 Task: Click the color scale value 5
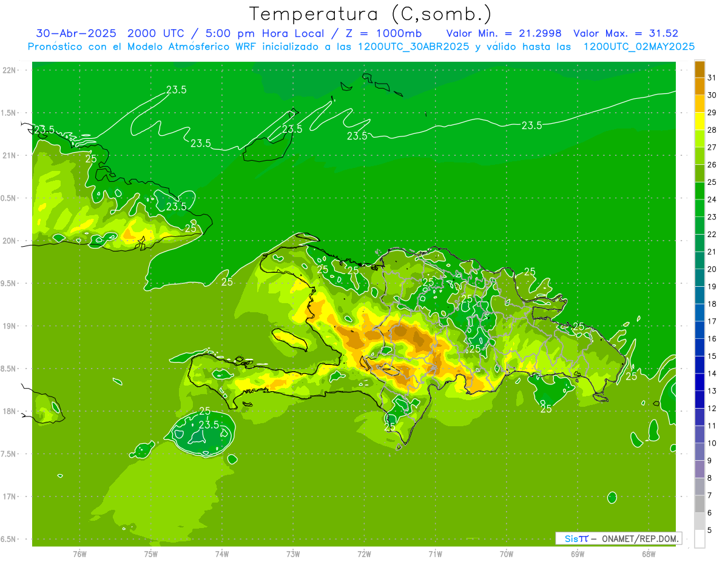click(710, 530)
